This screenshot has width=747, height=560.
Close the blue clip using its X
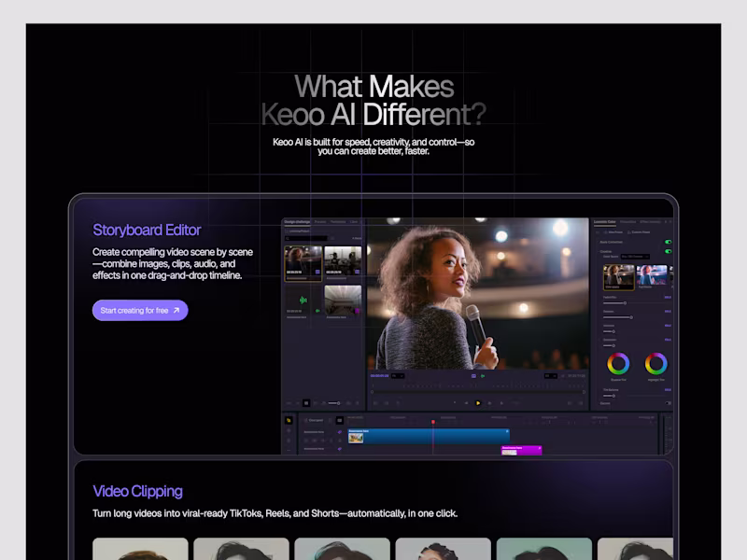tap(507, 431)
